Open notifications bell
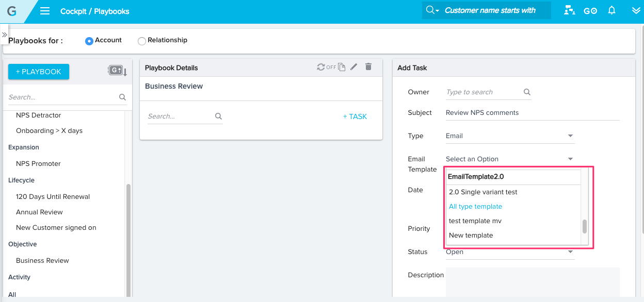644x302 pixels. [x=612, y=10]
